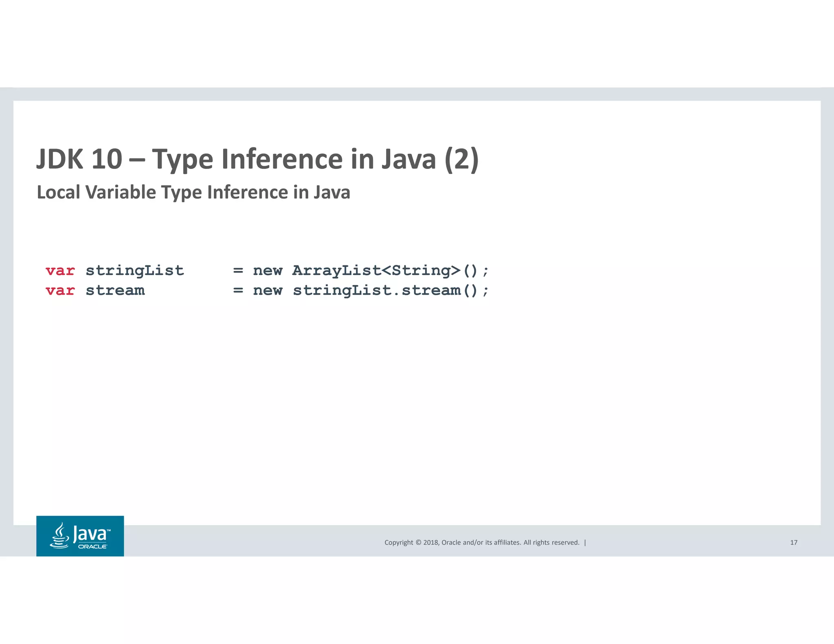Image resolution: width=834 pixels, height=644 pixels.
Task: Click the copyright © symbol in footer
Action: (x=418, y=542)
